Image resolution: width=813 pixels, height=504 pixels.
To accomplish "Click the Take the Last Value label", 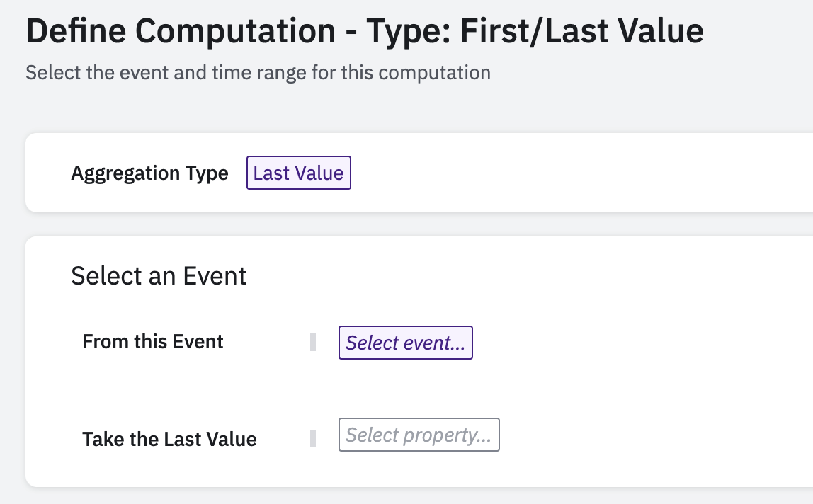I will [x=169, y=439].
